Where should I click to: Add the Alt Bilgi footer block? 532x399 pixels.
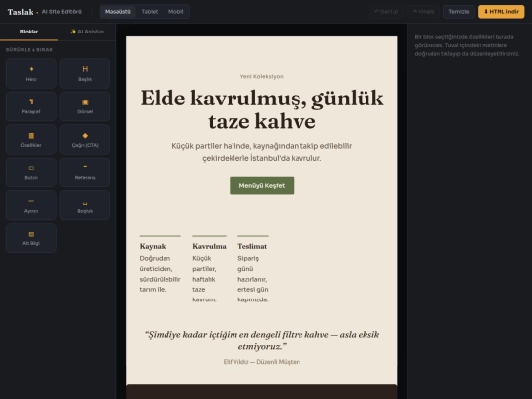(x=31, y=237)
